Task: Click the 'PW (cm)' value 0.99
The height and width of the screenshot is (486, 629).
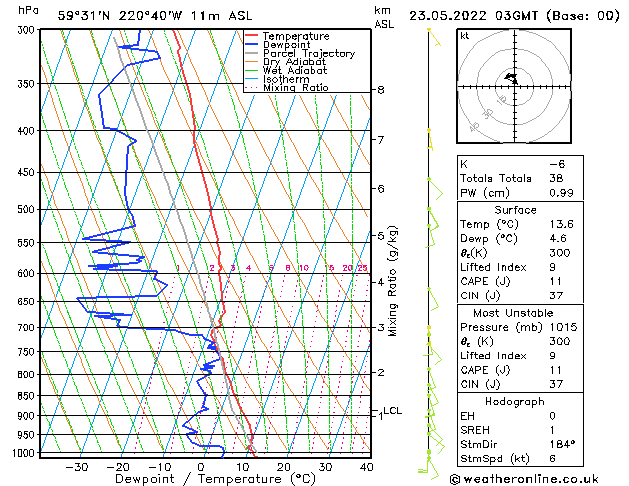Action: (x=561, y=193)
